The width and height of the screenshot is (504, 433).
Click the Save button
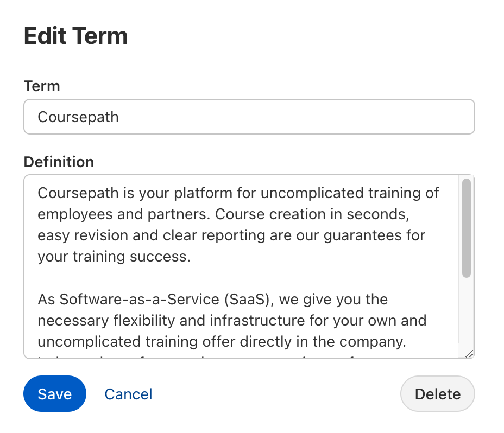55,394
